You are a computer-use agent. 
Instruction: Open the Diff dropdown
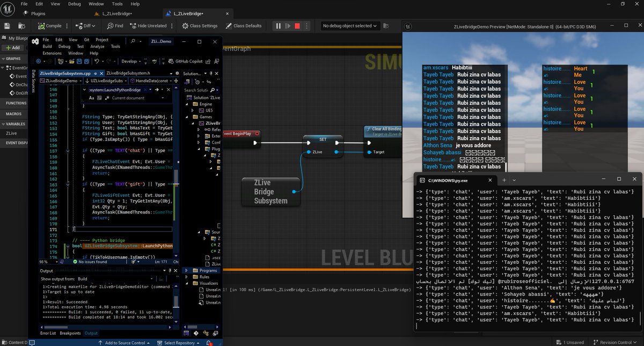coord(86,25)
